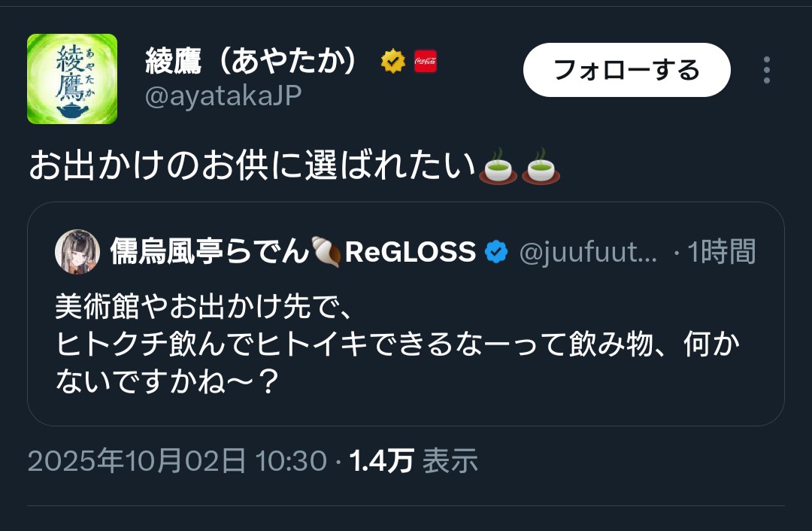812x531 pixels.
Task: Click the 綾鷹（あやたか）display name
Action: click(x=252, y=61)
